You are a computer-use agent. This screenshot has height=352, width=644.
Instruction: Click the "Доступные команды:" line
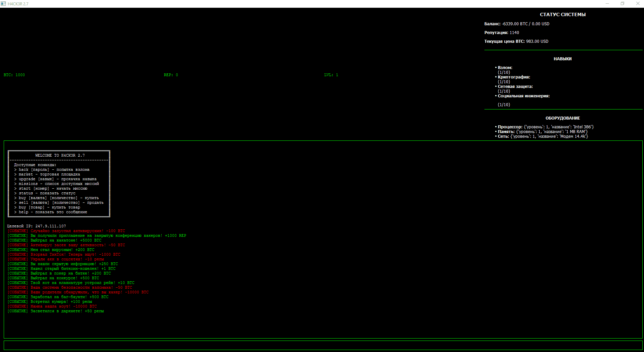35,165
